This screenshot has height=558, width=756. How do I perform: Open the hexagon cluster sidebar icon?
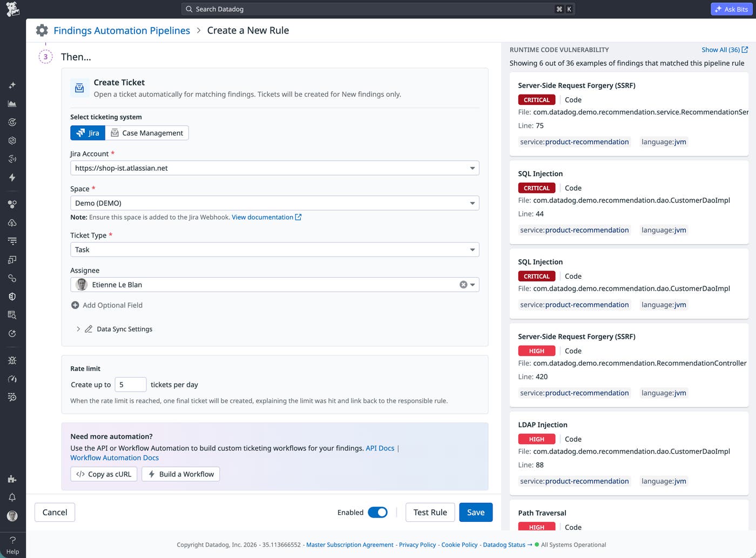(x=12, y=204)
